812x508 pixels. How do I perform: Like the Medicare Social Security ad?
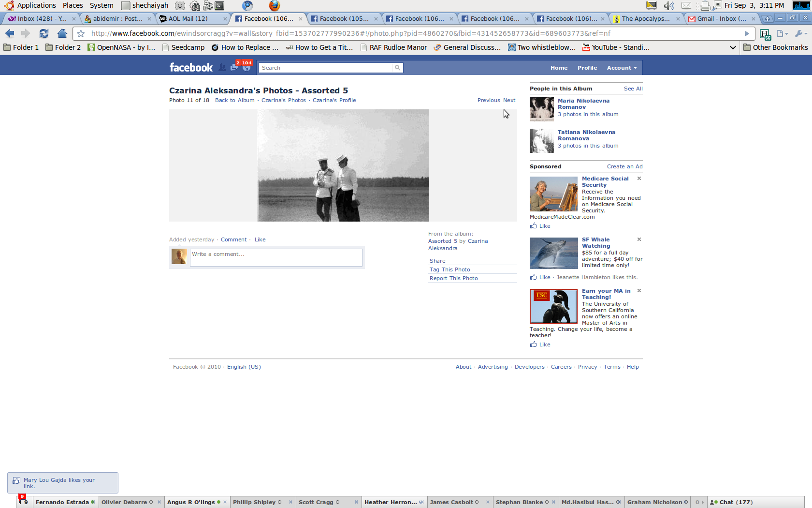click(544, 226)
